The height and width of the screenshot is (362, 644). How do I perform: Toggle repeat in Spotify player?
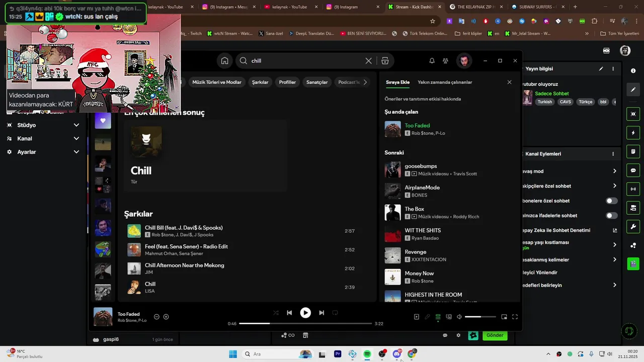(335, 313)
